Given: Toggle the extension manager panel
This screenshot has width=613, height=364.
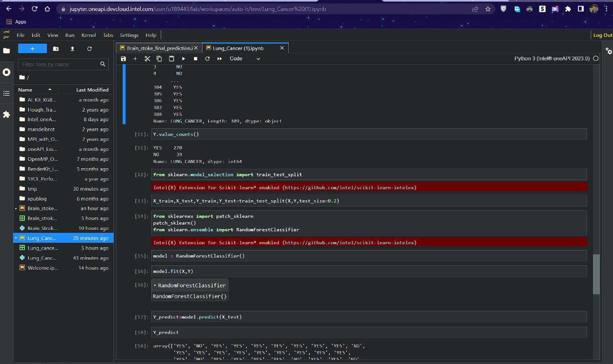Looking at the screenshot, I should [7, 114].
